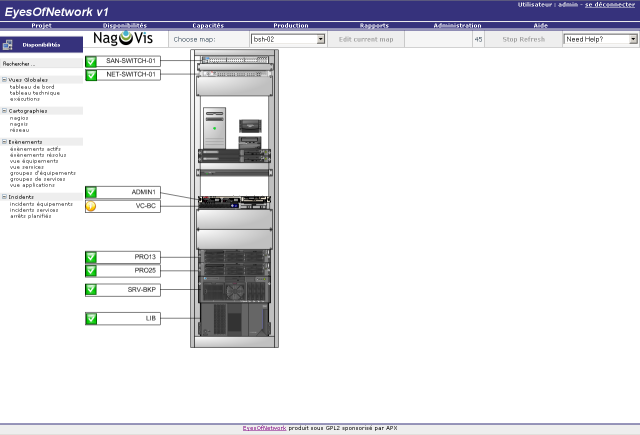The width and height of the screenshot is (640, 435).
Task: Open évènements résolus
Action: click(38, 155)
